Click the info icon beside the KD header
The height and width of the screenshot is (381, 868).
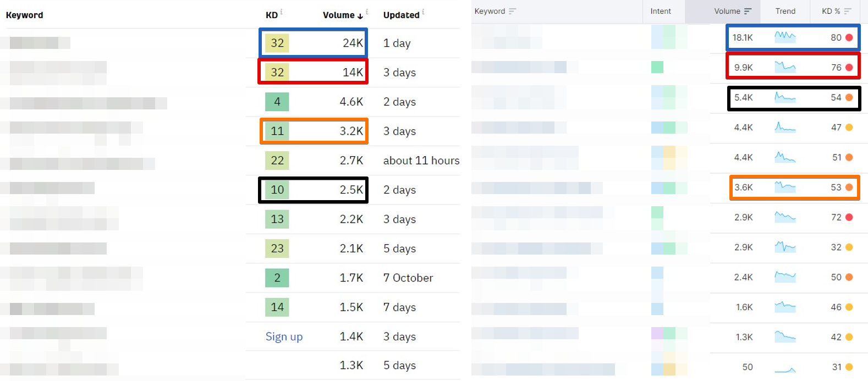tap(282, 12)
